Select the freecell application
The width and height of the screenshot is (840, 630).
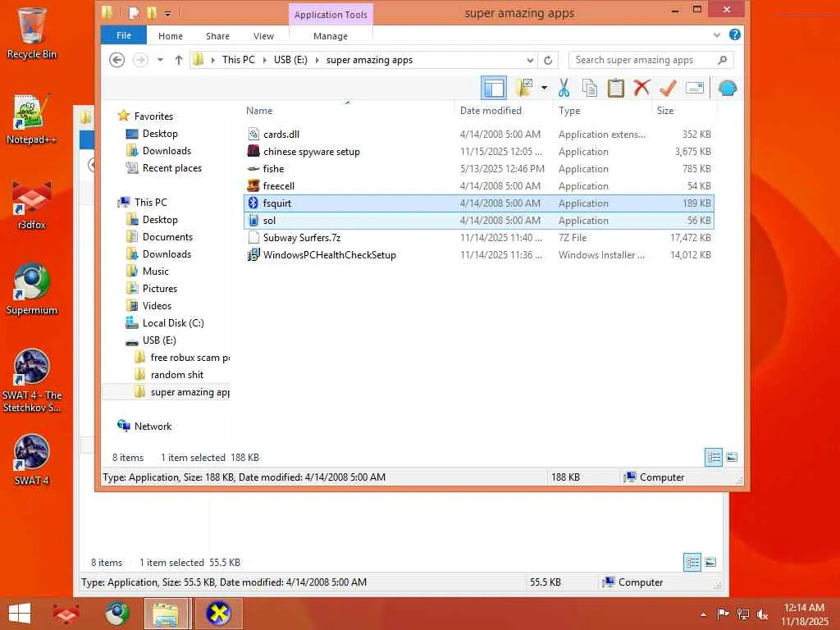(478, 186)
